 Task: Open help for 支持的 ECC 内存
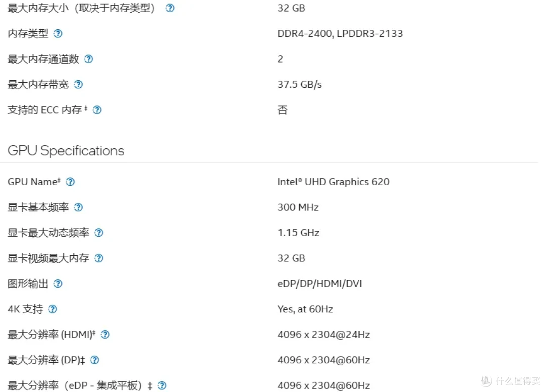point(97,110)
